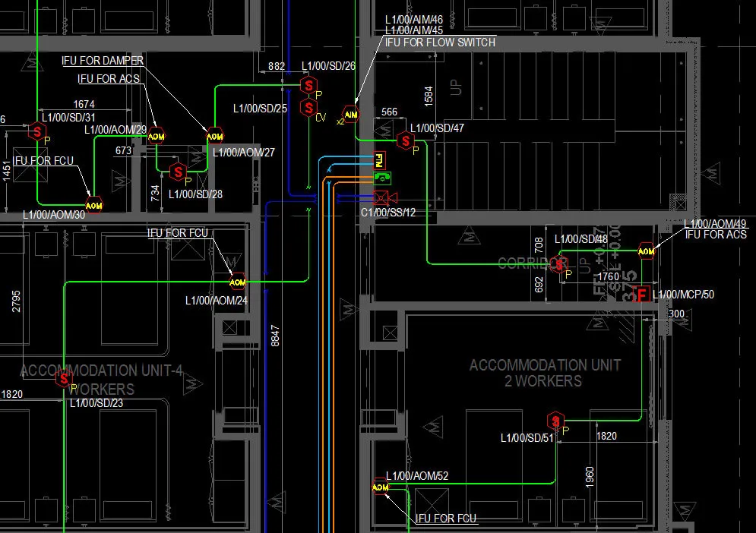This screenshot has height=533, width=756.
Task: Click the IFU FOR FLOW SWITCH annotation
Action: tap(440, 43)
